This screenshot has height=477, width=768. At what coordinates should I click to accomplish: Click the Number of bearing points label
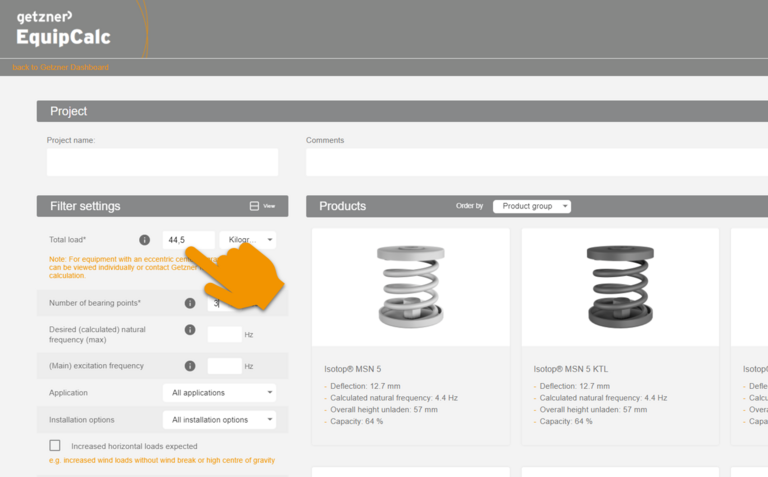click(x=95, y=303)
